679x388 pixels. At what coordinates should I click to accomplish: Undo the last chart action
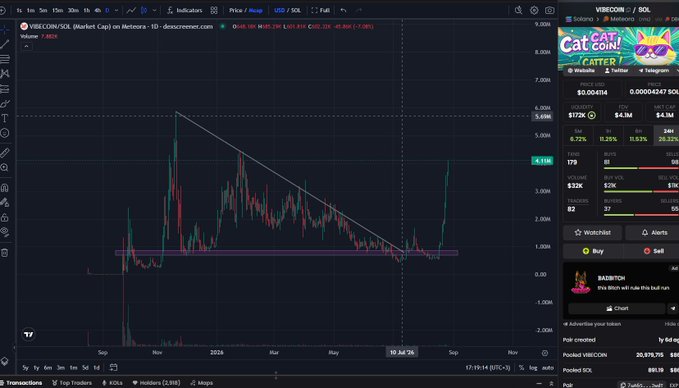(343, 10)
